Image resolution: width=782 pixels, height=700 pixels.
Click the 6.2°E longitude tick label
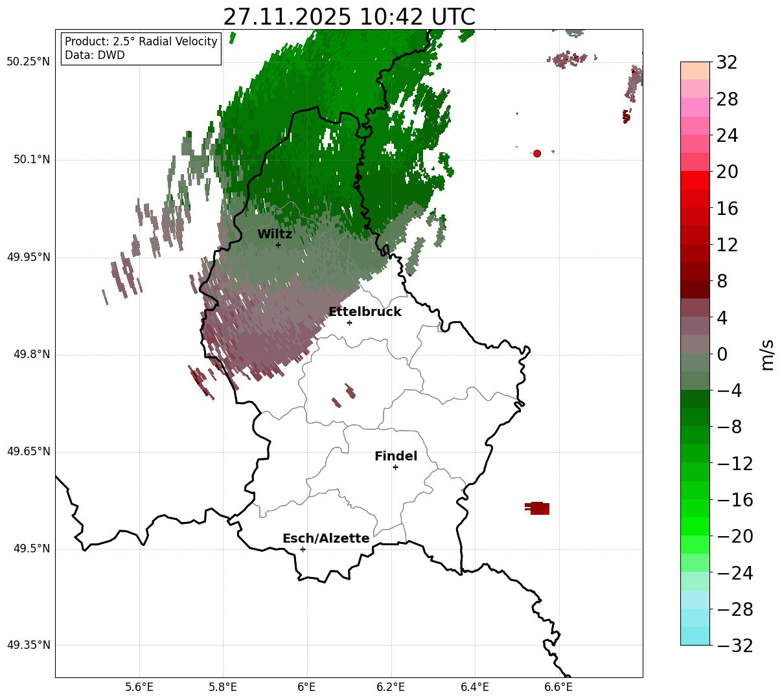[x=391, y=686]
